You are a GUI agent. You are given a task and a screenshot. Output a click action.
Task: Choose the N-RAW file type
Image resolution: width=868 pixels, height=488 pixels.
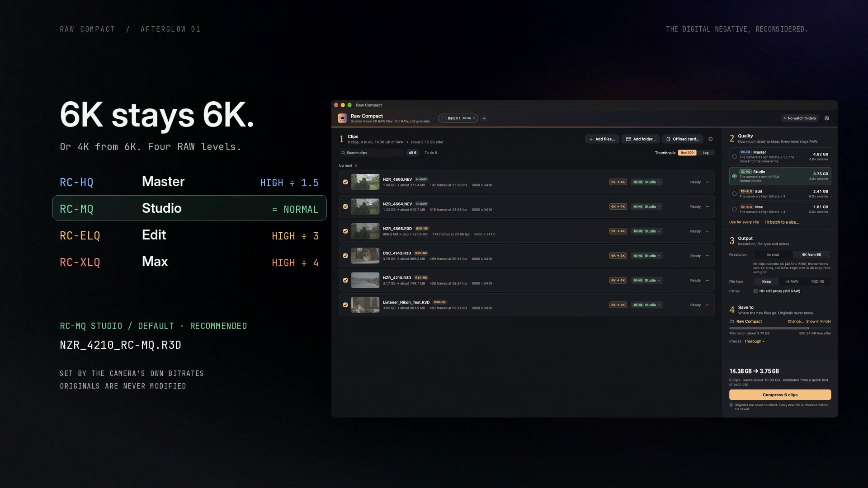pyautogui.click(x=792, y=282)
